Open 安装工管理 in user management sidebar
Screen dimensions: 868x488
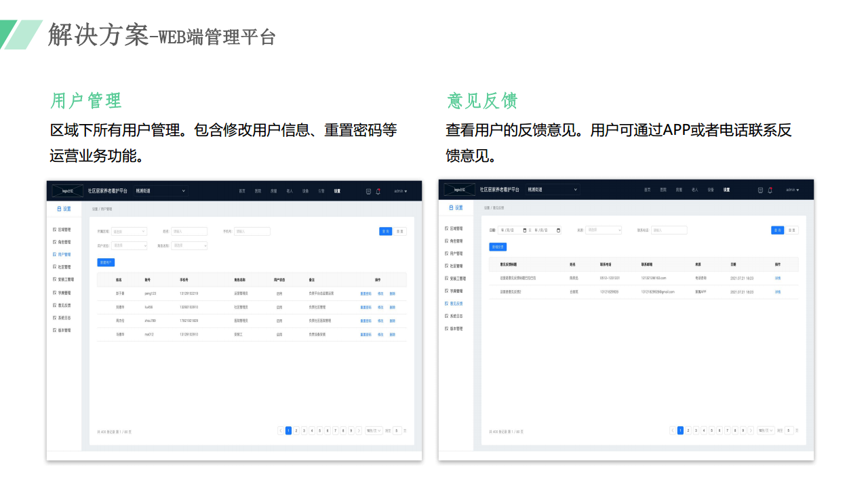pyautogui.click(x=64, y=279)
